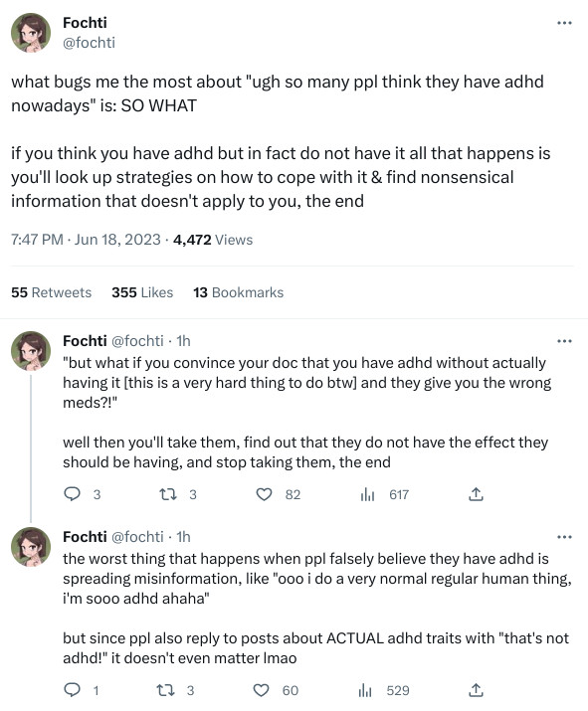Open the second reply's three-dot menu
This screenshot has width=588, height=711.
coord(564,537)
